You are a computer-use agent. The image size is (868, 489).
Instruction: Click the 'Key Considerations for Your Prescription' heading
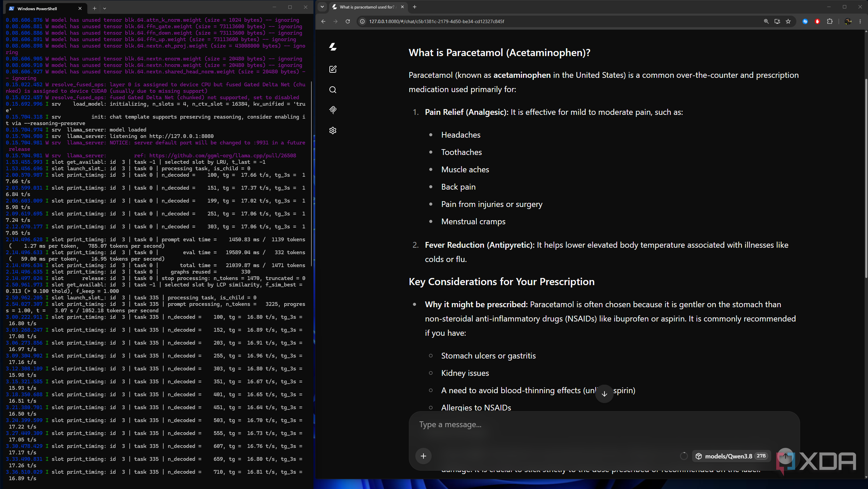(x=502, y=282)
